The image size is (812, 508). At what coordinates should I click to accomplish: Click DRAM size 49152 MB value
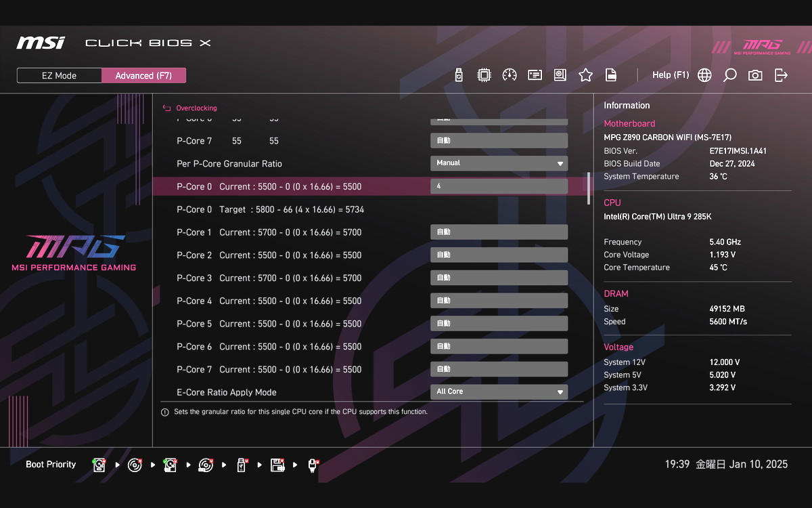pos(727,309)
